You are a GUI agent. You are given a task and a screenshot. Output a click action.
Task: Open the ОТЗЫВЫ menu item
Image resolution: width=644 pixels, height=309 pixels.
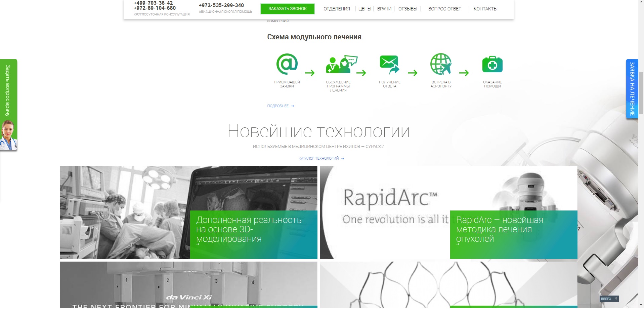(407, 9)
